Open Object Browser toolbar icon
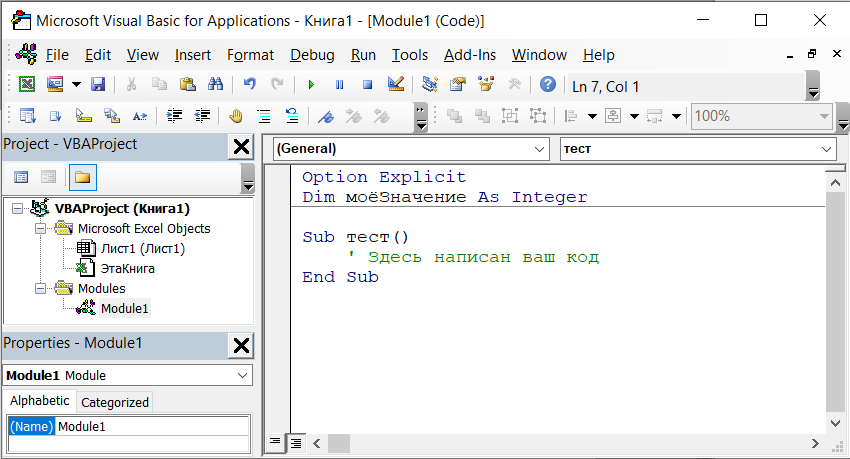Screen dimensions: 850x459 (x=486, y=84)
